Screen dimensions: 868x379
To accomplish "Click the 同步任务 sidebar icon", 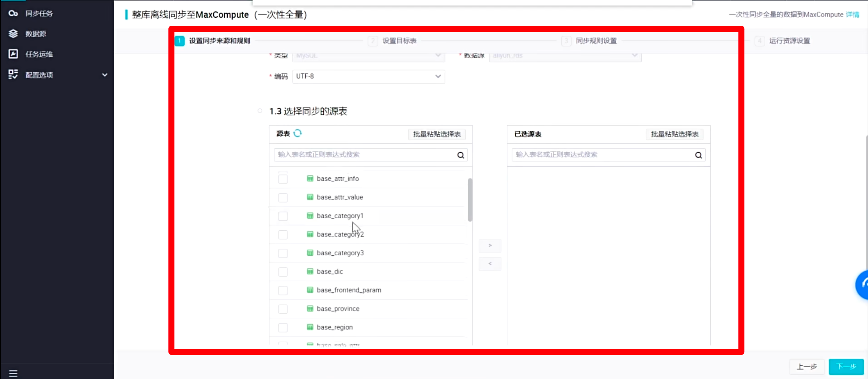I will pyautogui.click(x=13, y=14).
